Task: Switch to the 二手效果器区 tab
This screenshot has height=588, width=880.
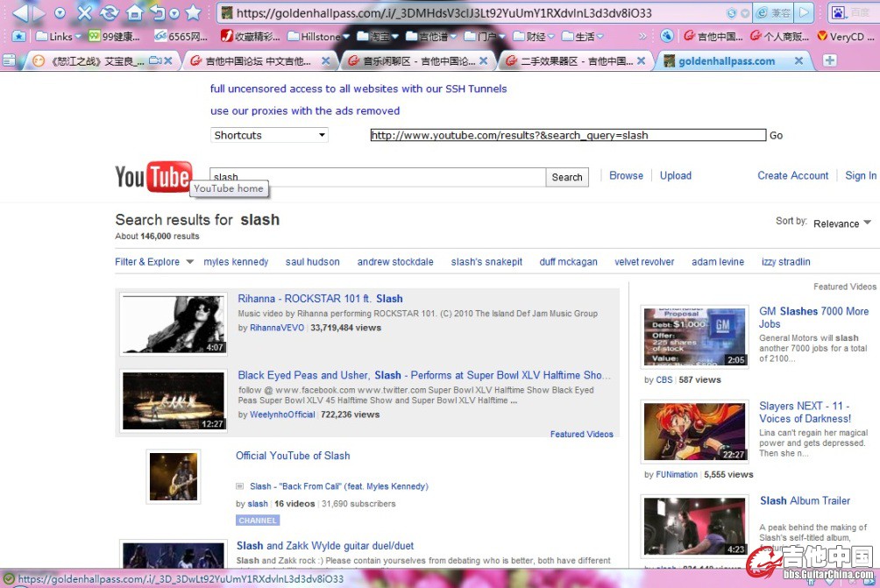Action: [571, 60]
